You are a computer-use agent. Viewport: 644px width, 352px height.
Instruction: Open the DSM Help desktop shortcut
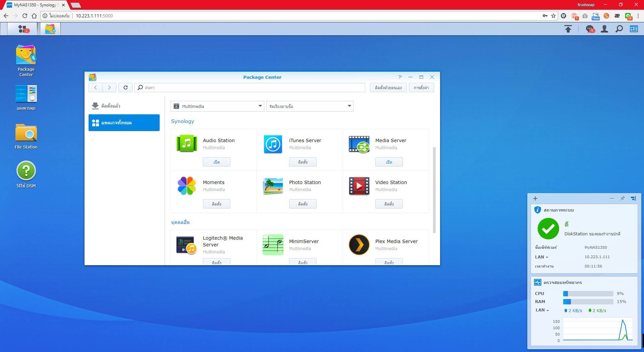point(26,175)
